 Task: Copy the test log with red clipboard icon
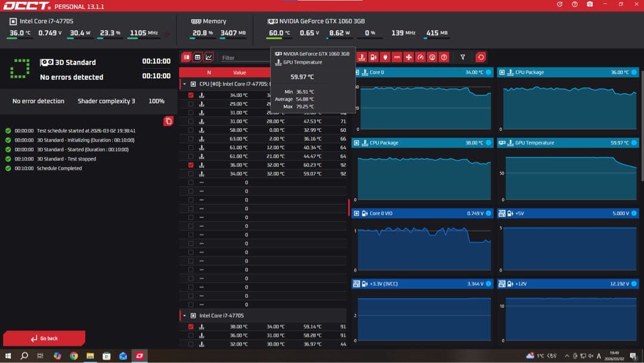(x=168, y=121)
